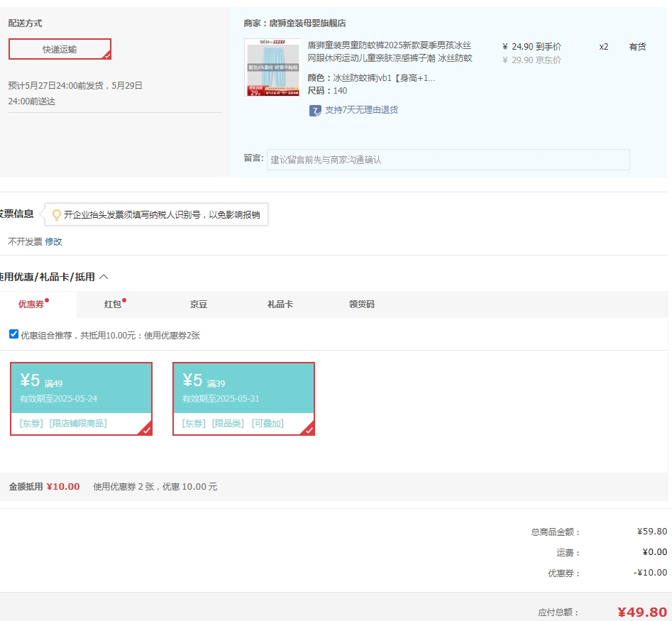
Task: Open the product thumbnail of mosquito pants
Action: (x=272, y=67)
